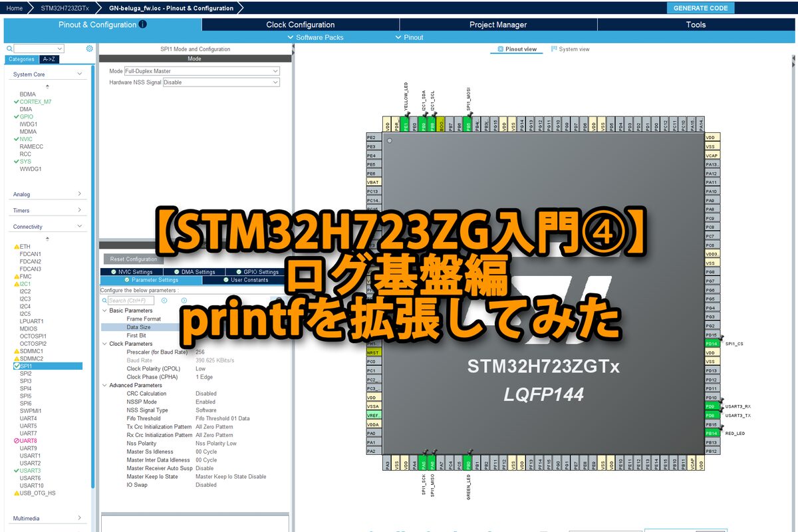Click the System view icon
The width and height of the screenshot is (798, 532).
pos(554,49)
